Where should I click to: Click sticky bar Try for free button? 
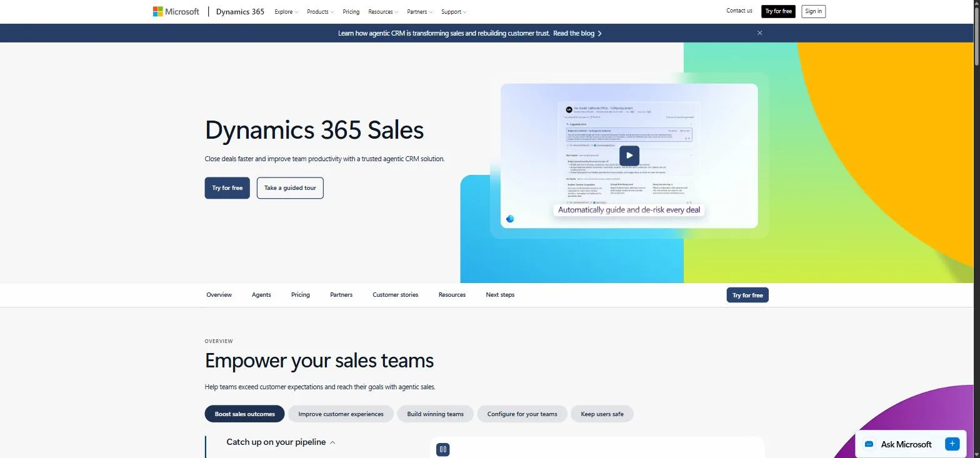pyautogui.click(x=747, y=295)
